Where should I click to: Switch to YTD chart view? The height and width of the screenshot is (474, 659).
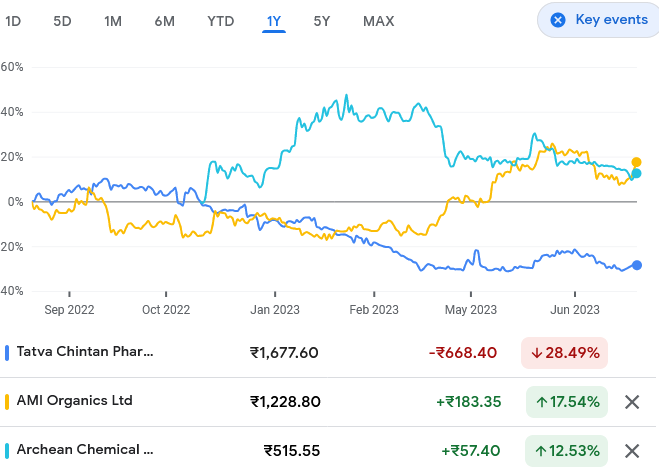(x=220, y=21)
